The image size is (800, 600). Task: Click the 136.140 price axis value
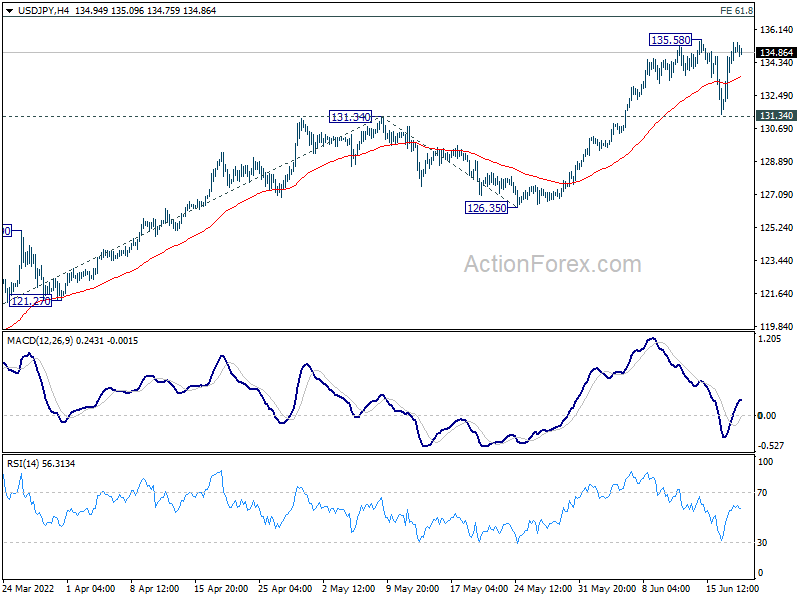(776, 30)
